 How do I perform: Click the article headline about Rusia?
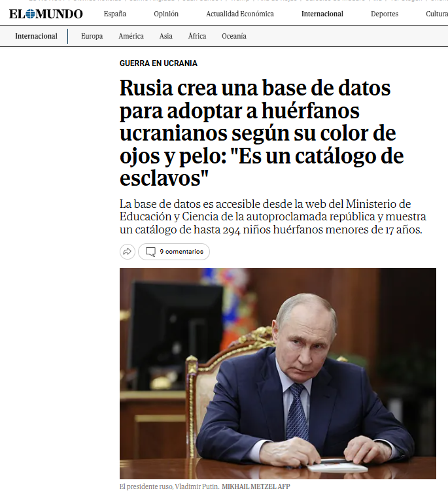tap(262, 133)
